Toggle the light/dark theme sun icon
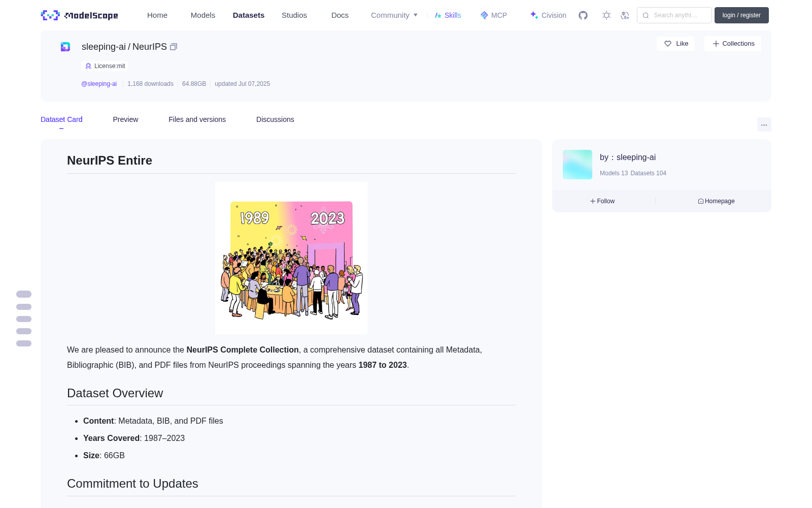This screenshot has height=508, width=812. point(606,15)
